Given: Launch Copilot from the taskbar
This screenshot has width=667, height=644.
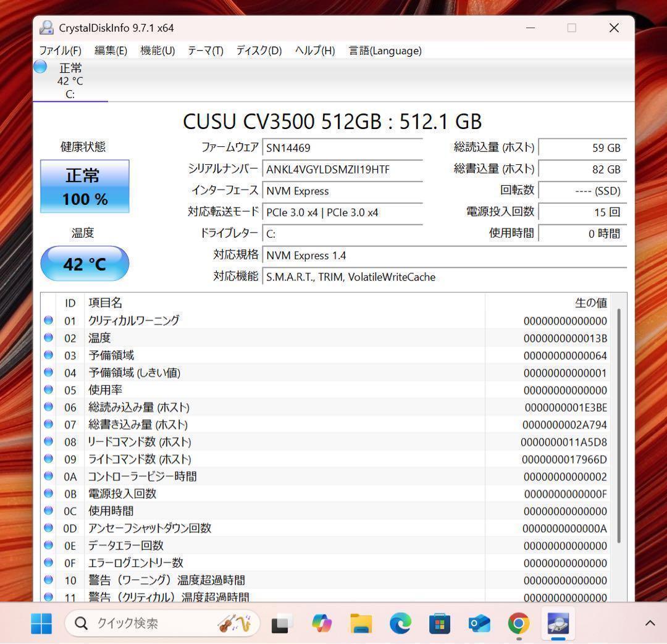Looking at the screenshot, I should (x=322, y=624).
